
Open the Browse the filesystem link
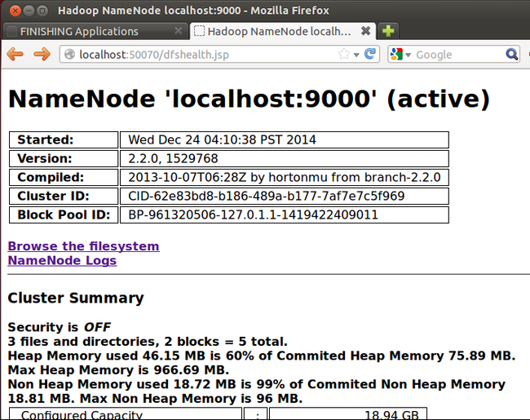pos(83,246)
